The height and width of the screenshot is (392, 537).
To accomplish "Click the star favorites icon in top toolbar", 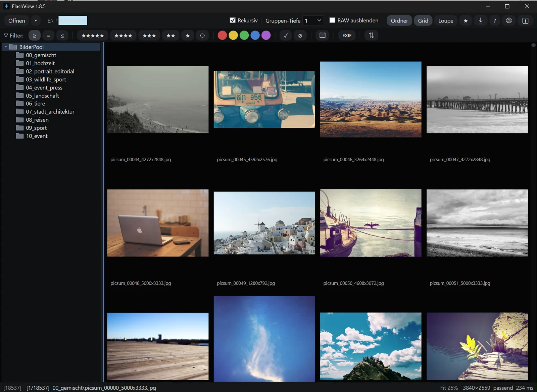I will pyautogui.click(x=466, y=20).
